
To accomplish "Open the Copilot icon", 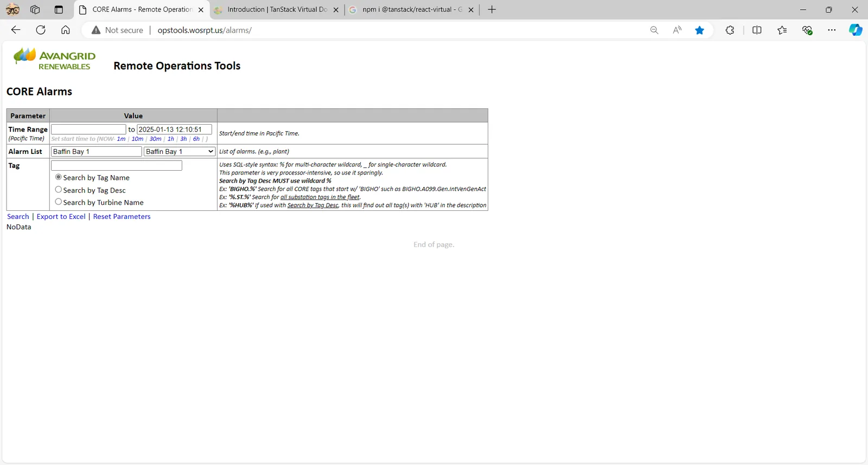I will coord(856,30).
